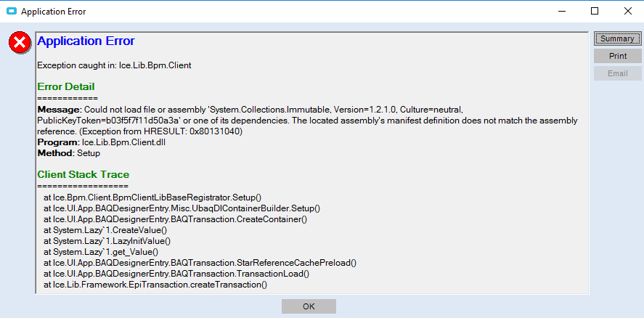Click the red error X icon
Image resolution: width=644 pixels, height=318 pixels.
[20, 44]
